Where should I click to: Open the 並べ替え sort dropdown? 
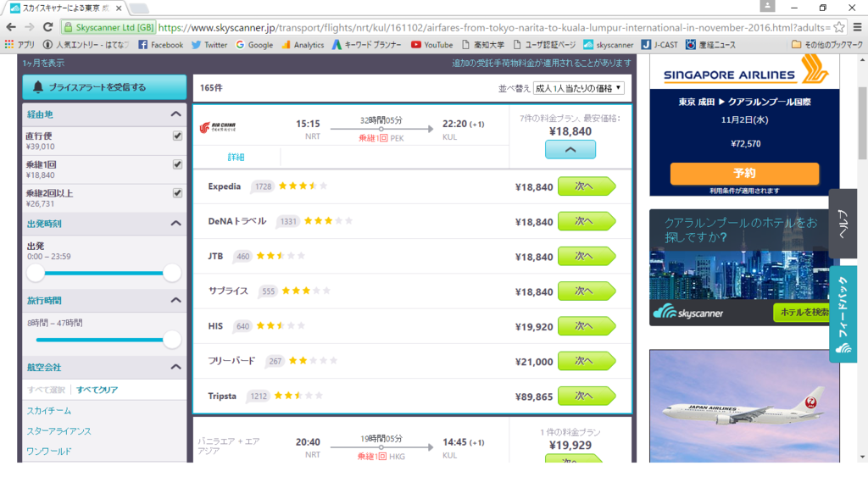coord(578,88)
